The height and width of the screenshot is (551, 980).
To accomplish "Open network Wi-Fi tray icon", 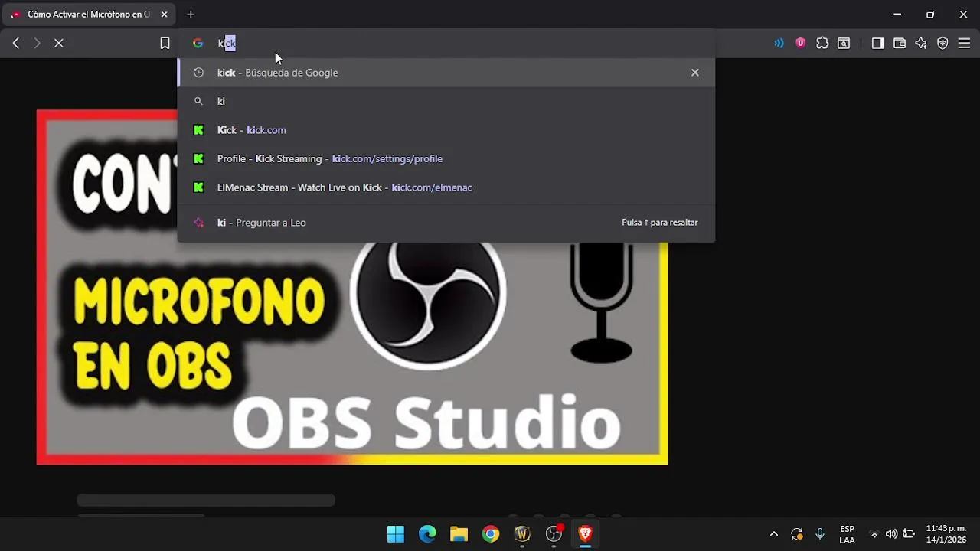I will 874,534.
